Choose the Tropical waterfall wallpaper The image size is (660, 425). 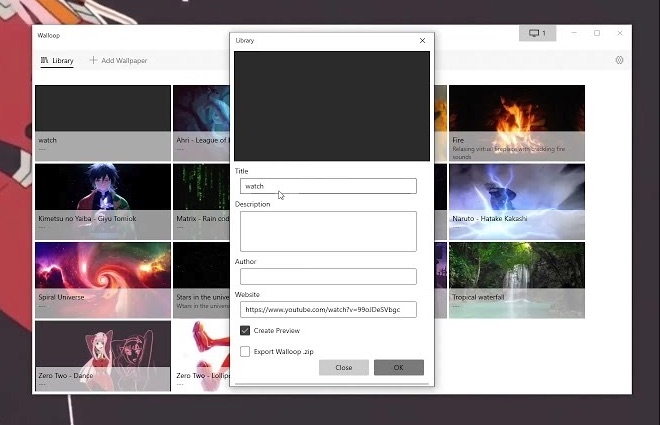(x=517, y=280)
